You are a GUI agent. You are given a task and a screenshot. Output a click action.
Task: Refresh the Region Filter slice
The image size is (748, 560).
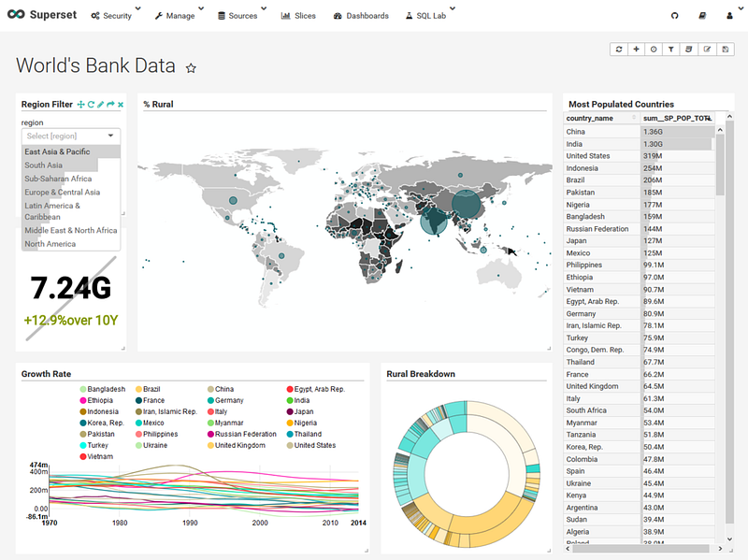coord(91,105)
